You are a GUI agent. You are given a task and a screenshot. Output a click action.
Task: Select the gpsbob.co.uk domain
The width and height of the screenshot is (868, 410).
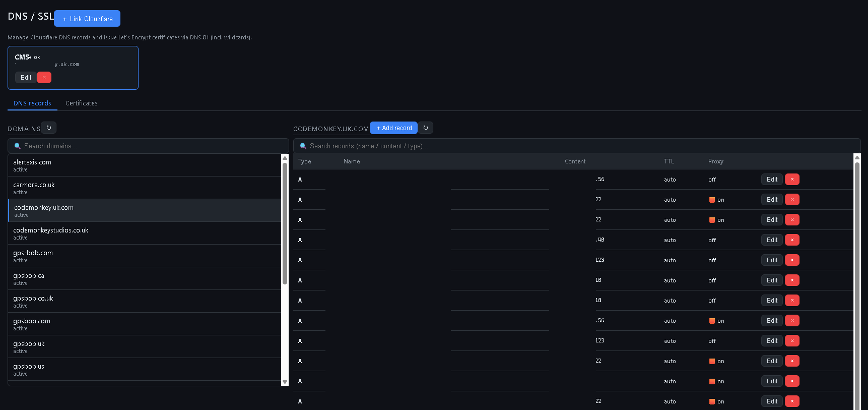145,301
